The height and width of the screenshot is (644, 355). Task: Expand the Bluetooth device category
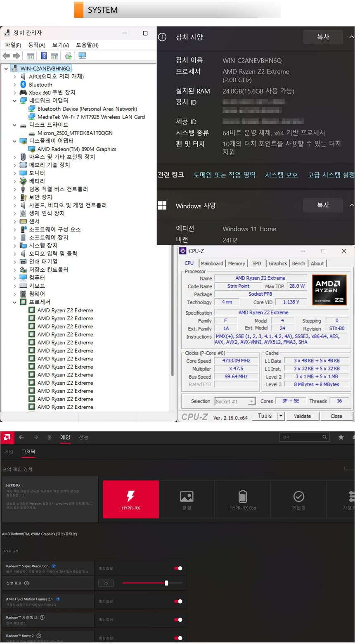coord(15,85)
